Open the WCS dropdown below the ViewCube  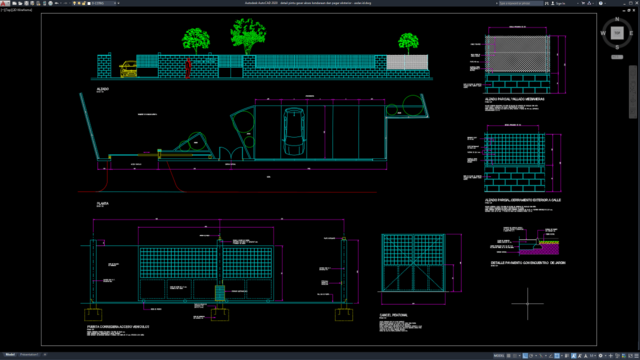(617, 57)
